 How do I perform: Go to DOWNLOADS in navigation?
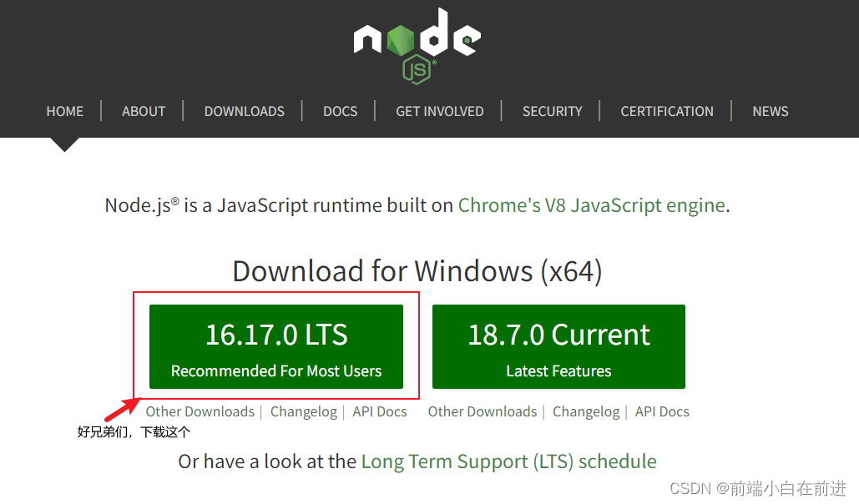(245, 111)
